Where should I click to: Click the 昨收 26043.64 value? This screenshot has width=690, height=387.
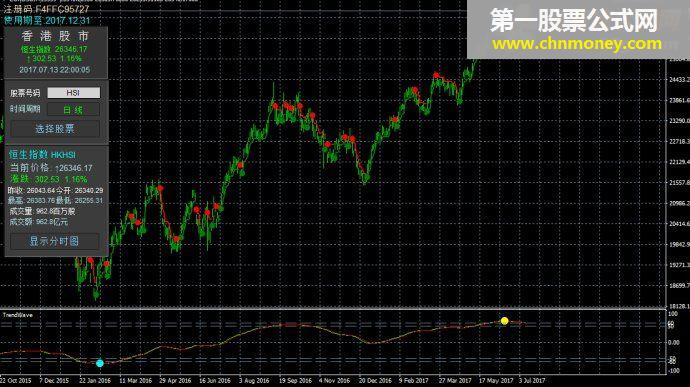click(31, 190)
